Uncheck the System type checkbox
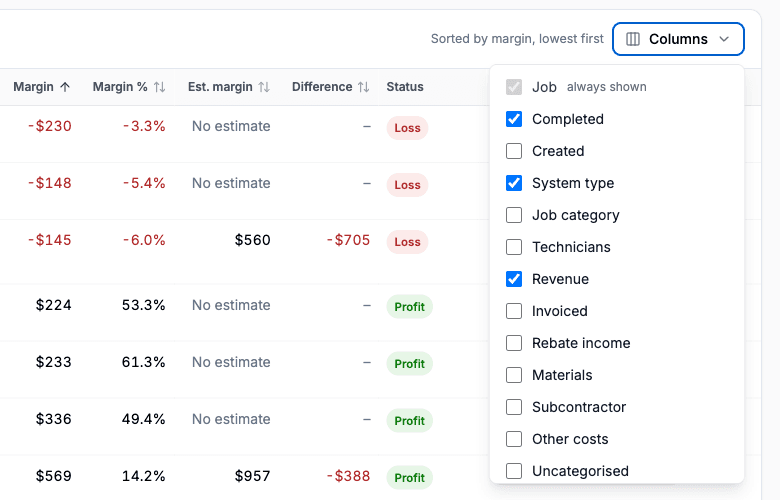The height and width of the screenshot is (500, 780). tap(514, 183)
